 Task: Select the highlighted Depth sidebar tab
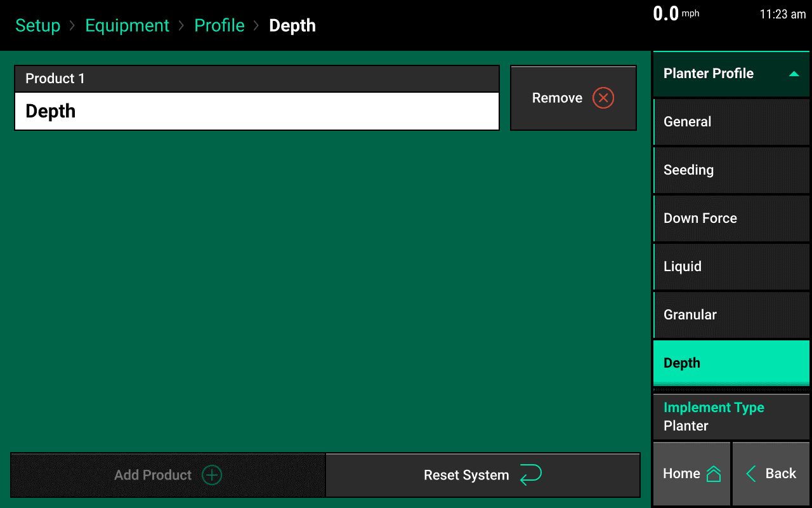pyautogui.click(x=731, y=363)
